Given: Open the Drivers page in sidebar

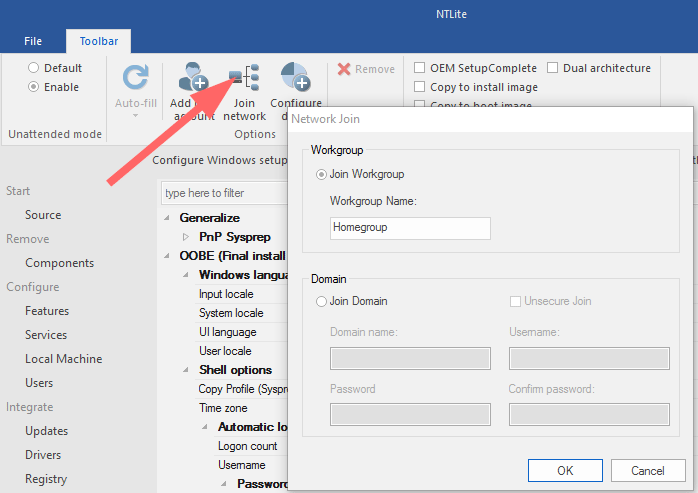Looking at the screenshot, I should [43, 455].
